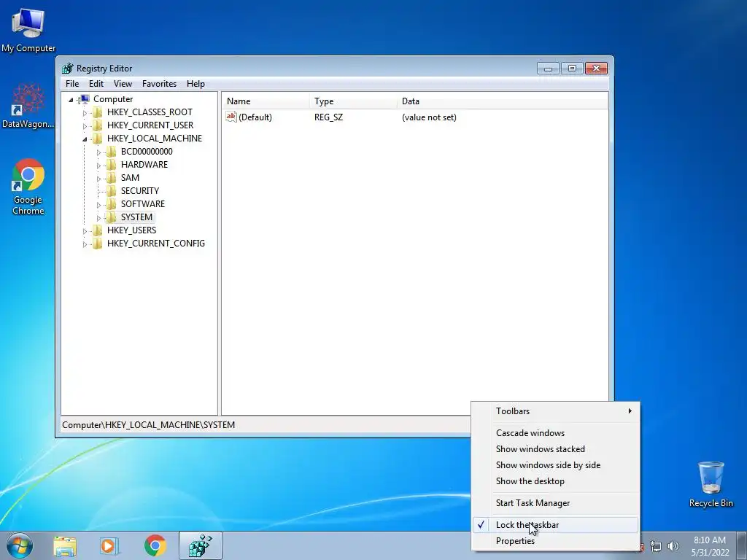The height and width of the screenshot is (560, 747).
Task: Select Start Task Manager
Action: [x=555, y=503]
